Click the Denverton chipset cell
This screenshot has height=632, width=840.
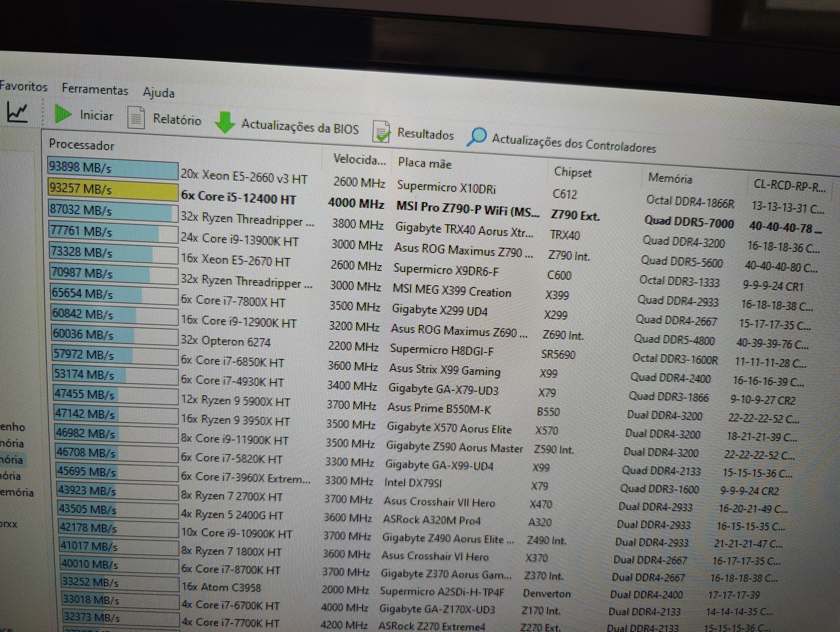[x=546, y=594]
